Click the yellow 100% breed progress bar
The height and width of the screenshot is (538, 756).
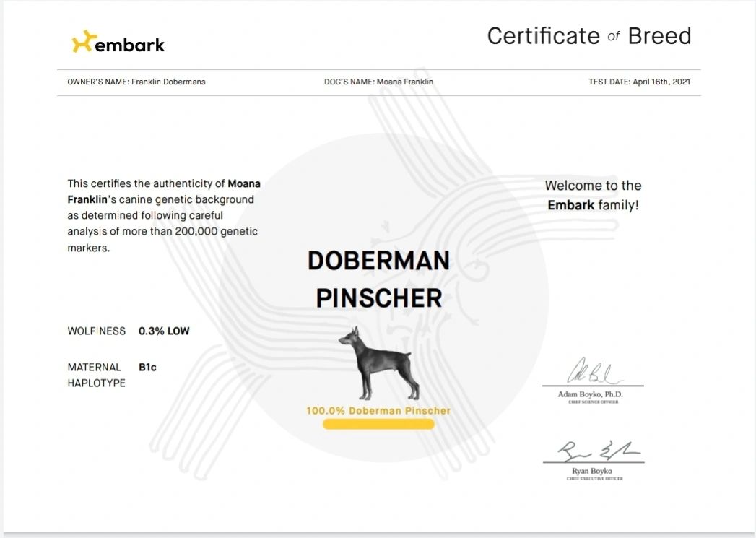coord(378,425)
